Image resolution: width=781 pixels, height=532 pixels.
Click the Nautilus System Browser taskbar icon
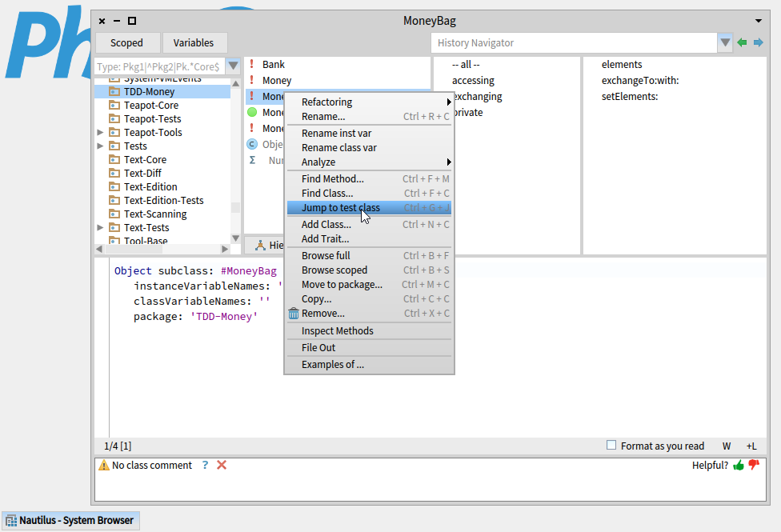click(x=11, y=521)
